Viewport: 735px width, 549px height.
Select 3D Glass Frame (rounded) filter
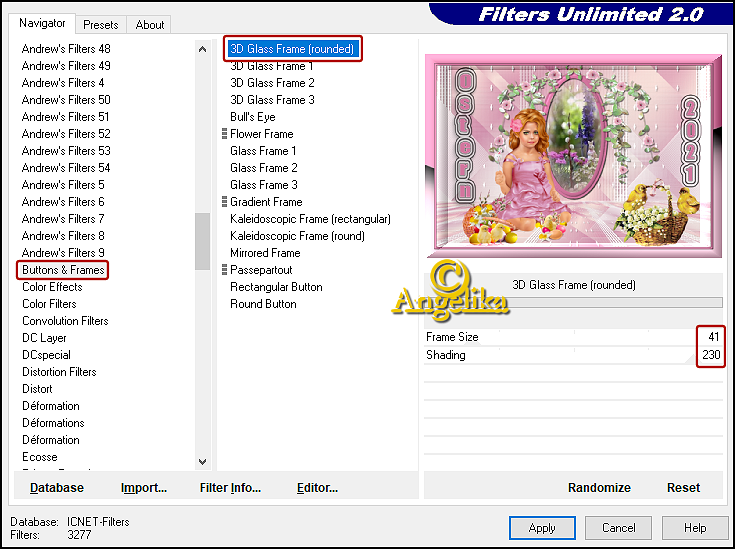(x=292, y=49)
